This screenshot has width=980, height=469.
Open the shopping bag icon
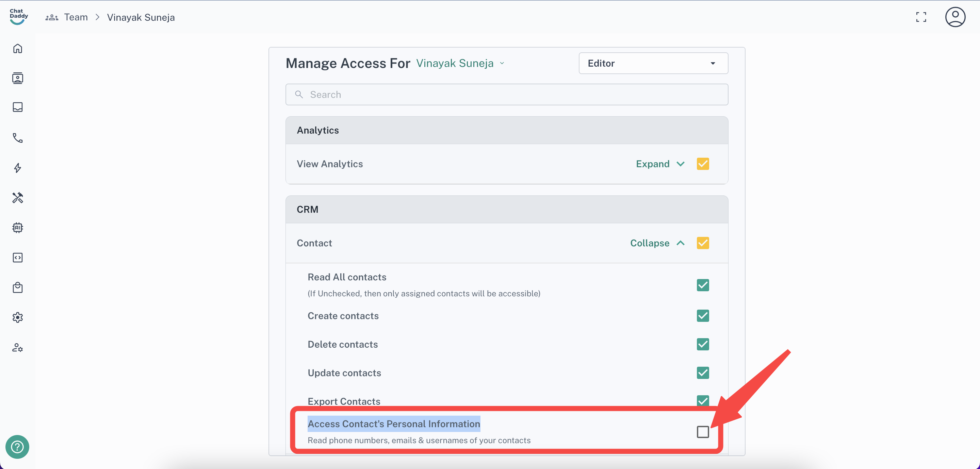pyautogui.click(x=17, y=287)
